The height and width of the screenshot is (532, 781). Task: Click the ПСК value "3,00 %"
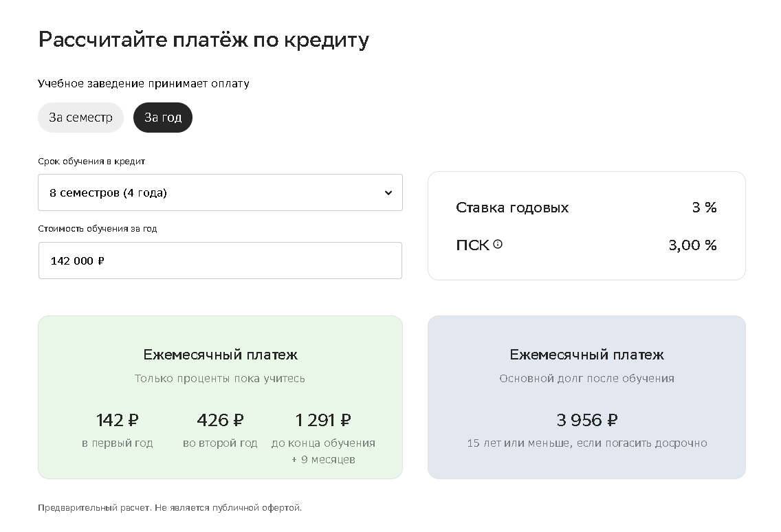click(692, 245)
